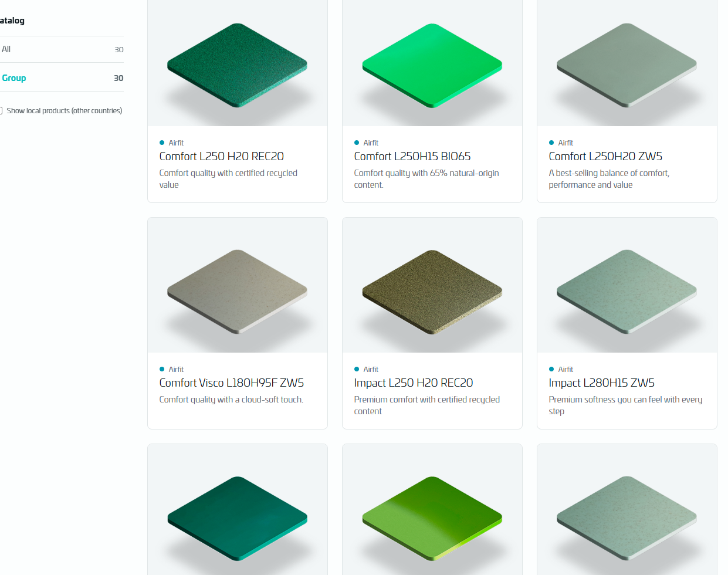The width and height of the screenshot is (728, 575).
Task: Click the Comfort Visco L180H95F ZW5 title
Action: tap(232, 383)
